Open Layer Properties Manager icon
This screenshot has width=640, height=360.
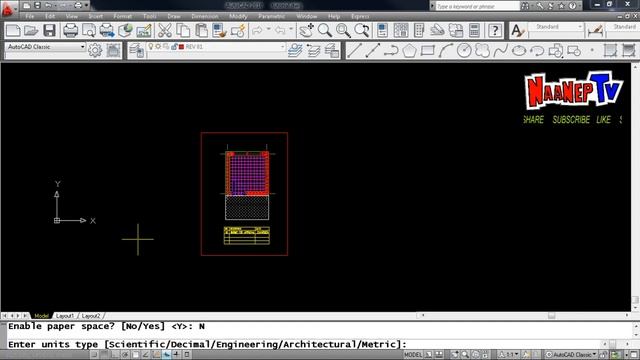137,51
